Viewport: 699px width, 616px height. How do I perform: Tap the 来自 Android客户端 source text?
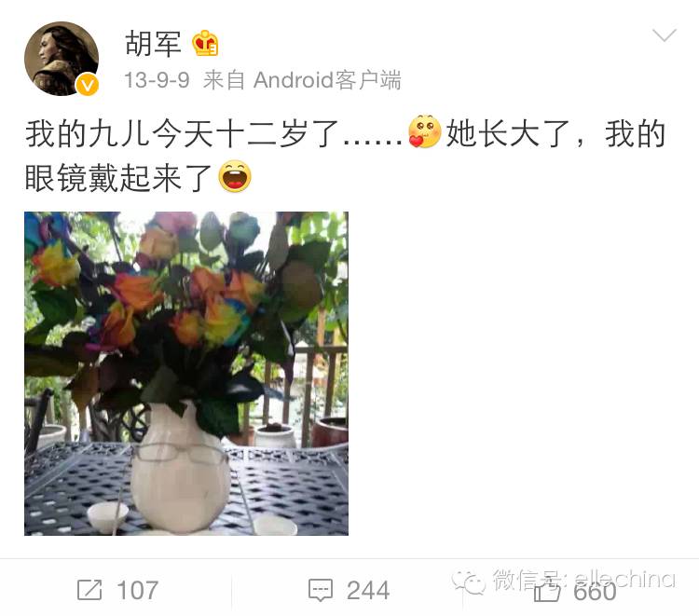pos(302,80)
